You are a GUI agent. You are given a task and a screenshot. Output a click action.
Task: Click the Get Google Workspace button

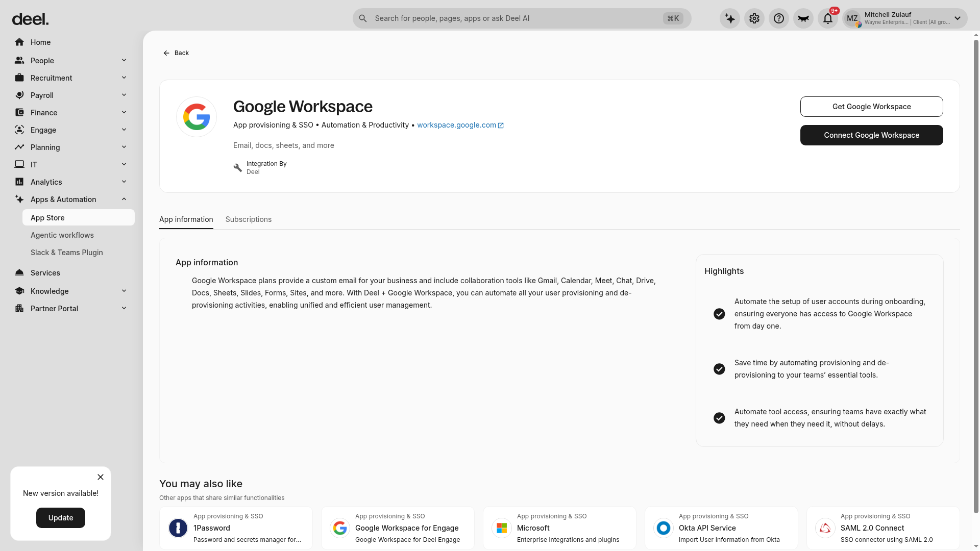pos(872,107)
